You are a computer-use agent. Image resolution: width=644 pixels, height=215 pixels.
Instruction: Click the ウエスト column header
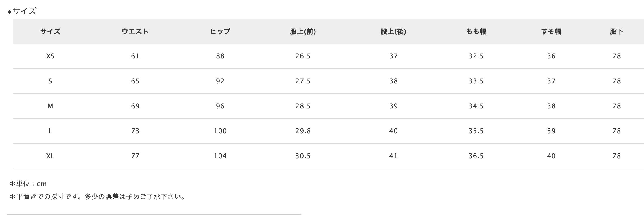[135, 31]
